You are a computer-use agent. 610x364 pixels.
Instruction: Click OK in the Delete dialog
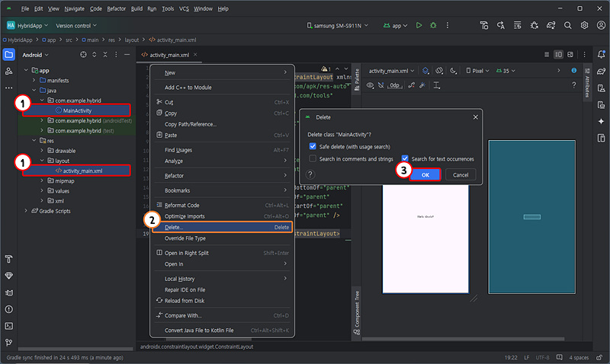point(425,175)
